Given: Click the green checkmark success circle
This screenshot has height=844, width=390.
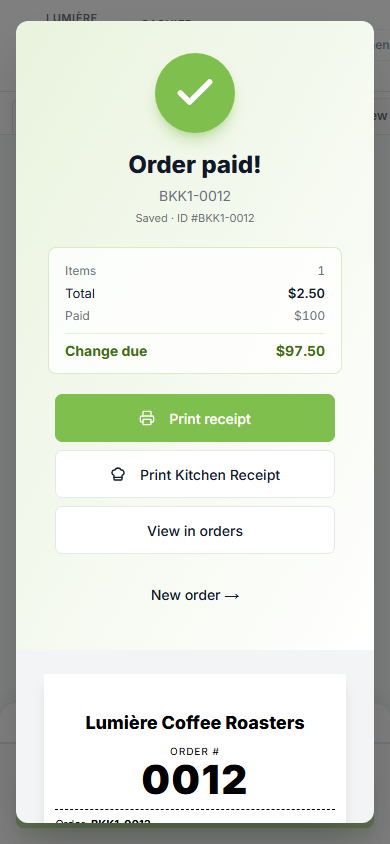Looking at the screenshot, I should pos(195,93).
